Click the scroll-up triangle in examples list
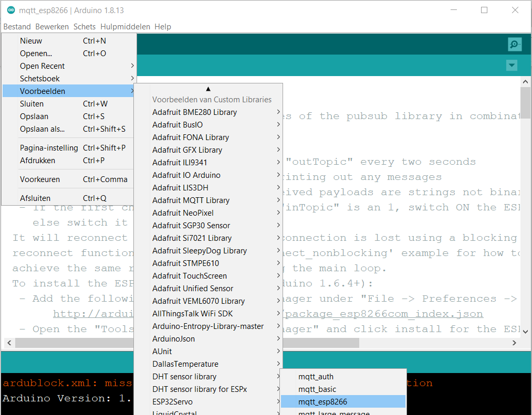The height and width of the screenshot is (415, 532). [x=208, y=89]
